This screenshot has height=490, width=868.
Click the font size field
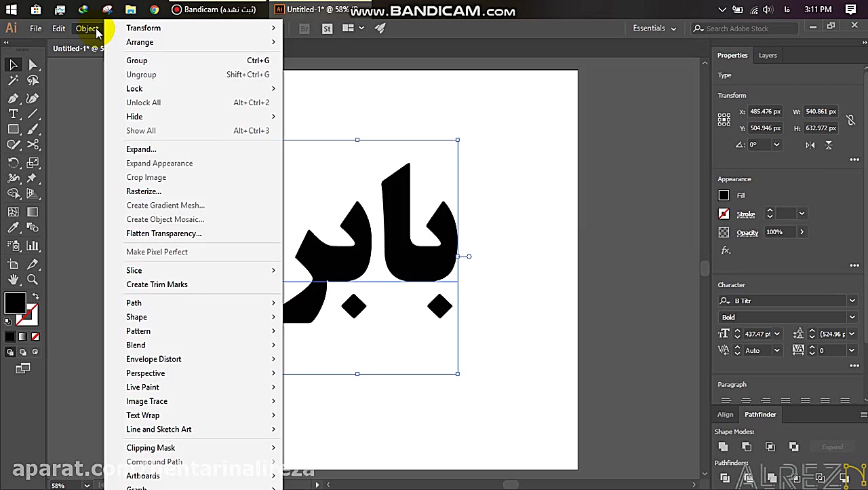coord(757,334)
